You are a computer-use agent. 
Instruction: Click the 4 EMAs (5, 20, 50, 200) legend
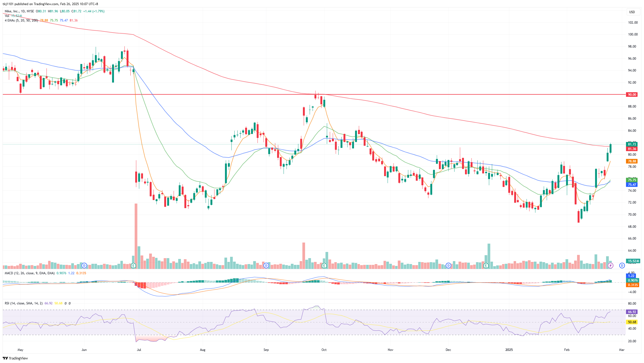[x=21, y=20]
